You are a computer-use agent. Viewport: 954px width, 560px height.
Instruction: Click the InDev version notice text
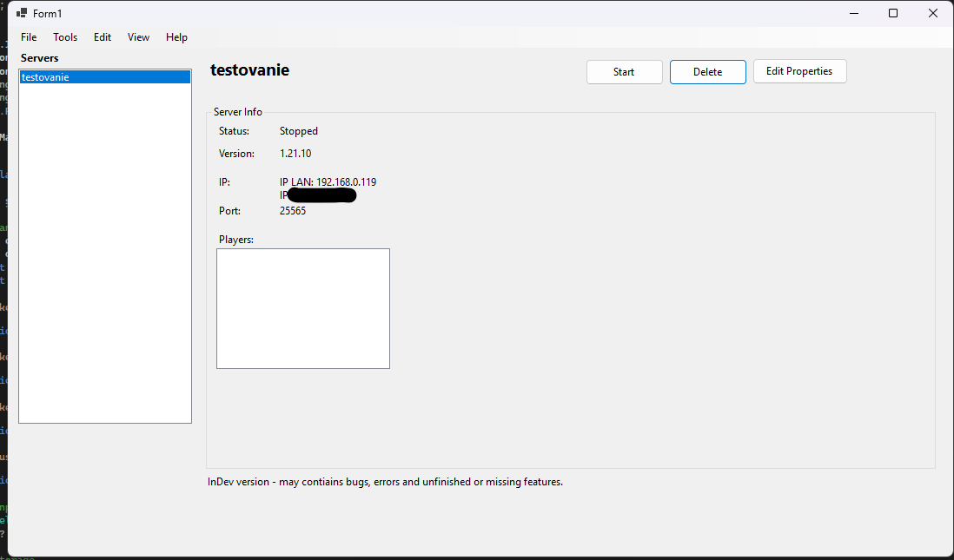coord(385,482)
